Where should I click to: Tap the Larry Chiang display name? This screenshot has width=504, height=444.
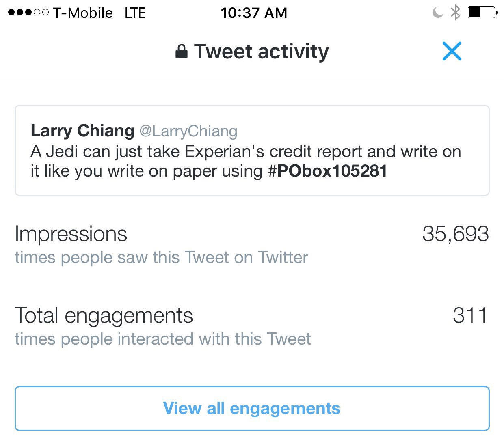(x=82, y=131)
